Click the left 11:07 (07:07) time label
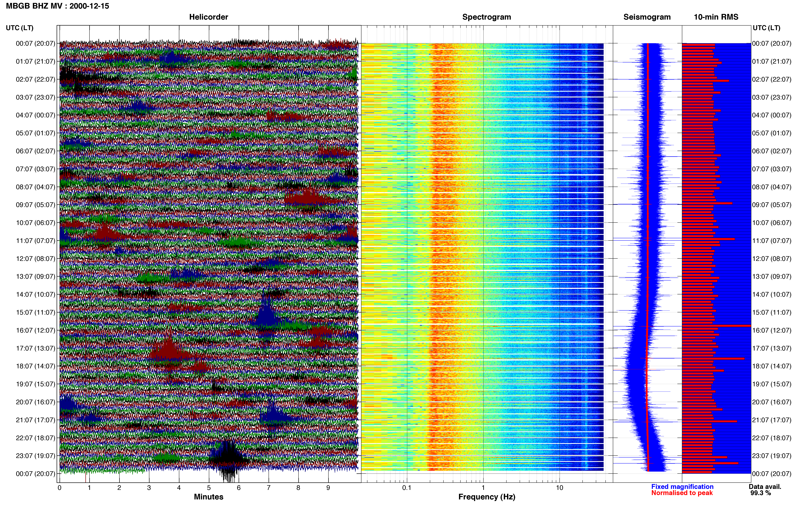Image resolution: width=812 pixels, height=508 pixels. [x=36, y=240]
